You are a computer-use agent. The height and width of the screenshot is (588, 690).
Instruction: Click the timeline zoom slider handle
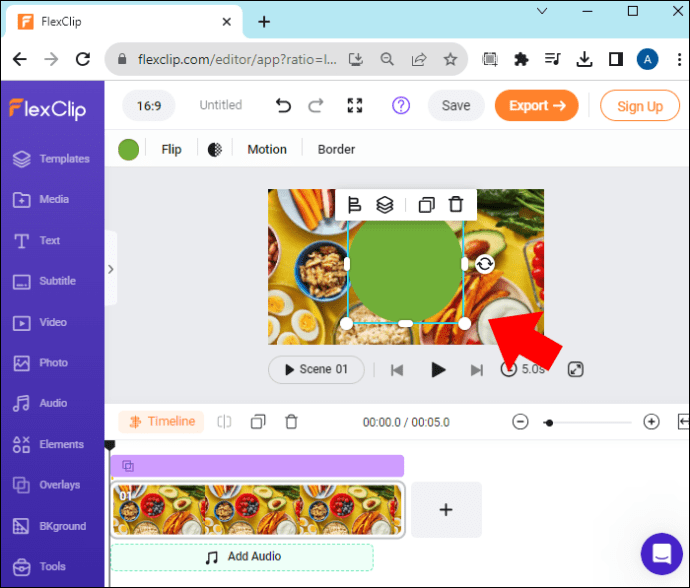(x=549, y=423)
